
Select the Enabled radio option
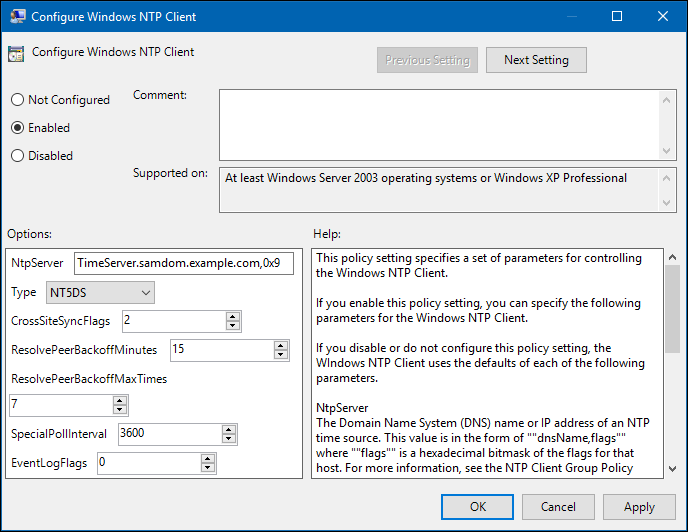tap(17, 128)
